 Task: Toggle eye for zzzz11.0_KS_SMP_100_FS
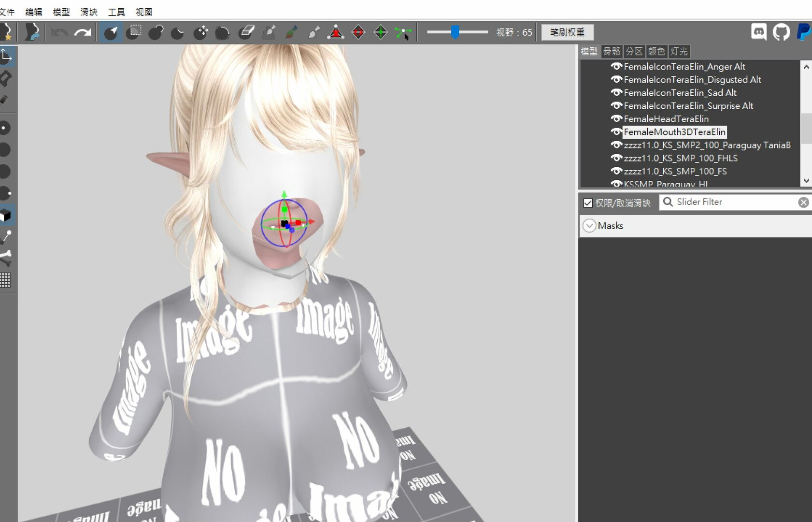point(616,171)
